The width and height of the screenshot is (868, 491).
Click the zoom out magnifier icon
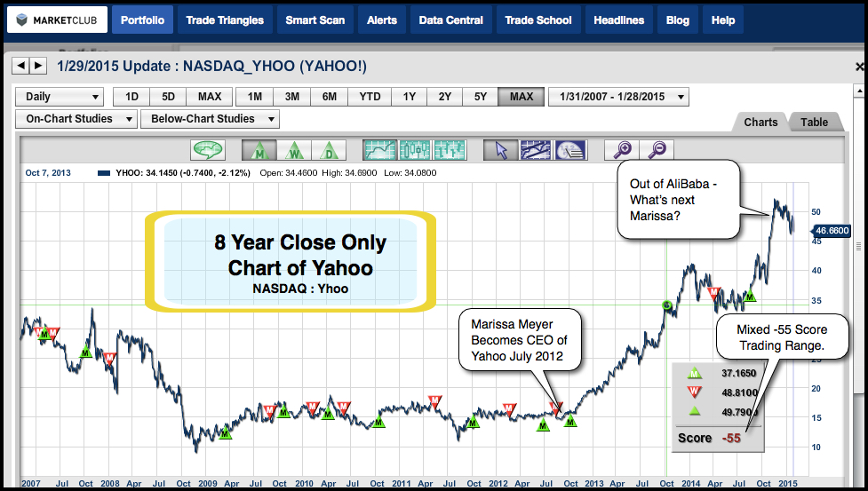657,150
